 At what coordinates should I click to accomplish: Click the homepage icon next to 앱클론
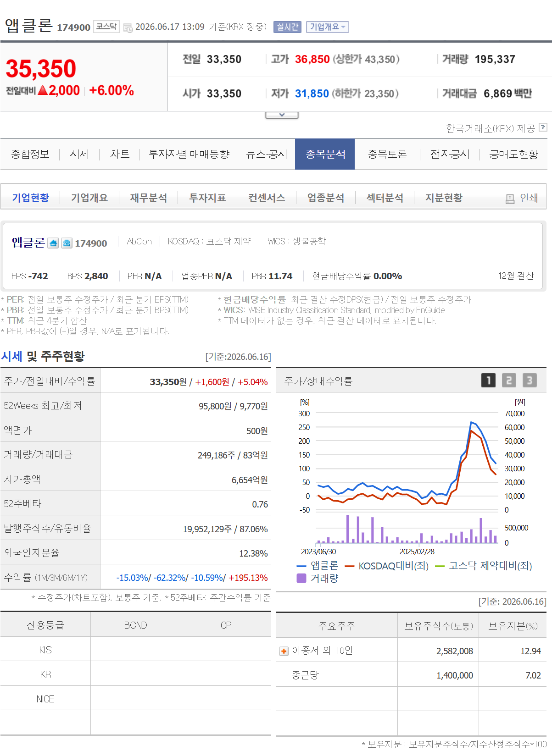pos(53,243)
